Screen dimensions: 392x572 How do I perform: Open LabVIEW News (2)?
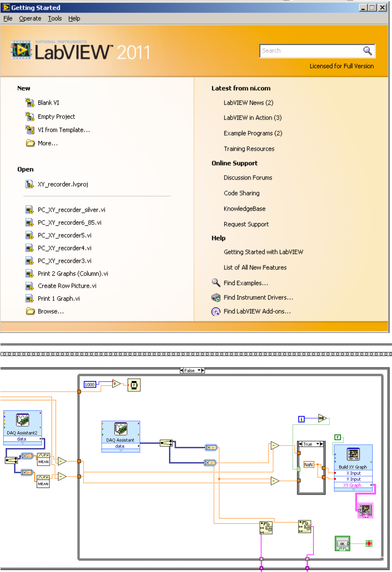[248, 103]
